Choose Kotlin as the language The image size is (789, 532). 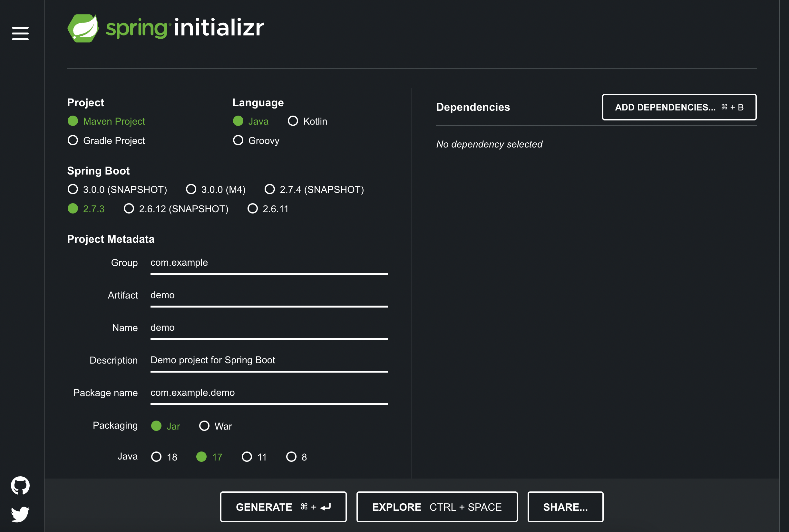coord(293,121)
